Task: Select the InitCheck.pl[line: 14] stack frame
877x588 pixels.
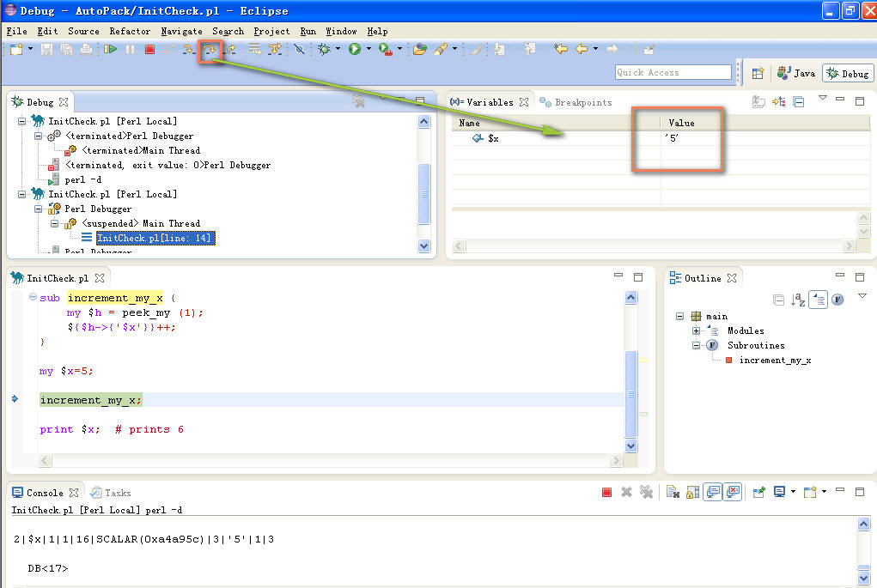Action: [x=155, y=238]
